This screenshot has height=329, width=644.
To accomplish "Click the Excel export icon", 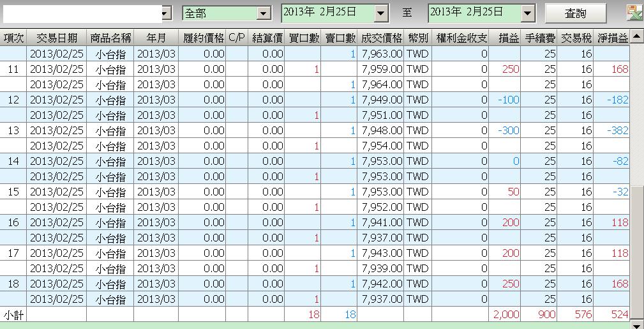I will (x=635, y=13).
